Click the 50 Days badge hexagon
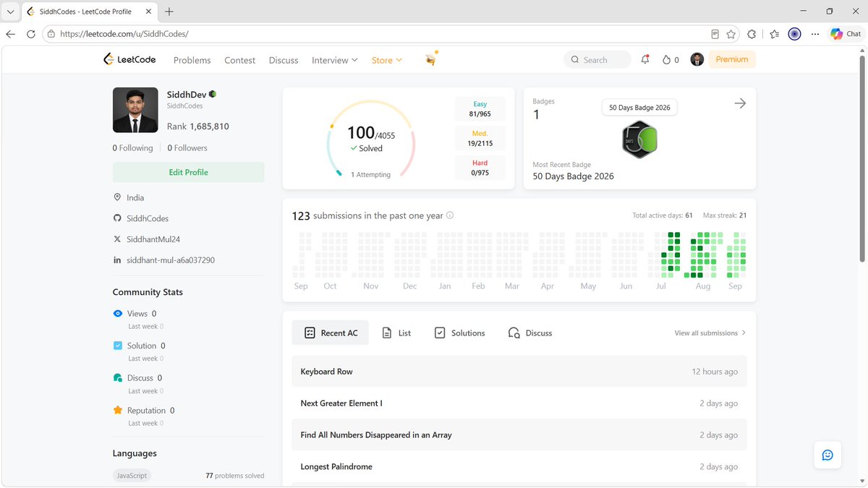Viewport: 868px width, 488px height. (639, 140)
